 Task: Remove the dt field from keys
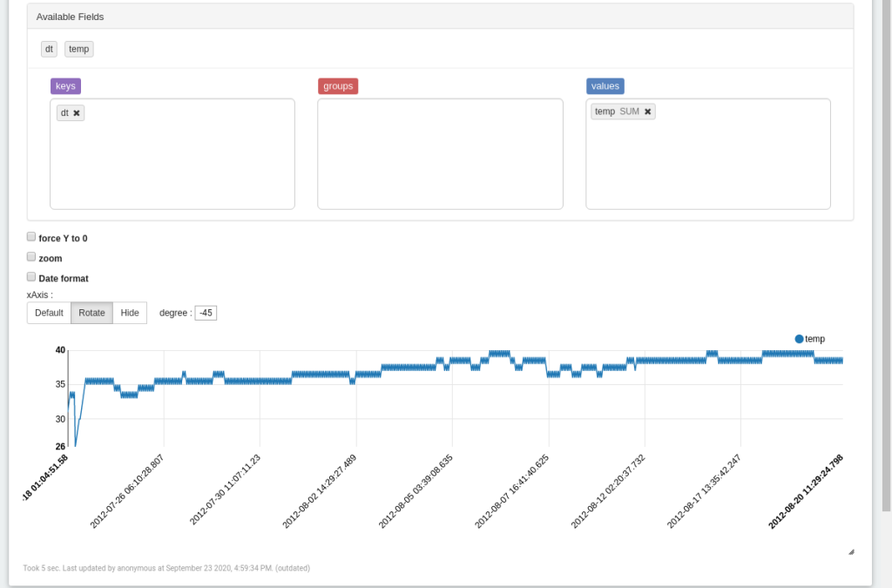[x=77, y=113]
